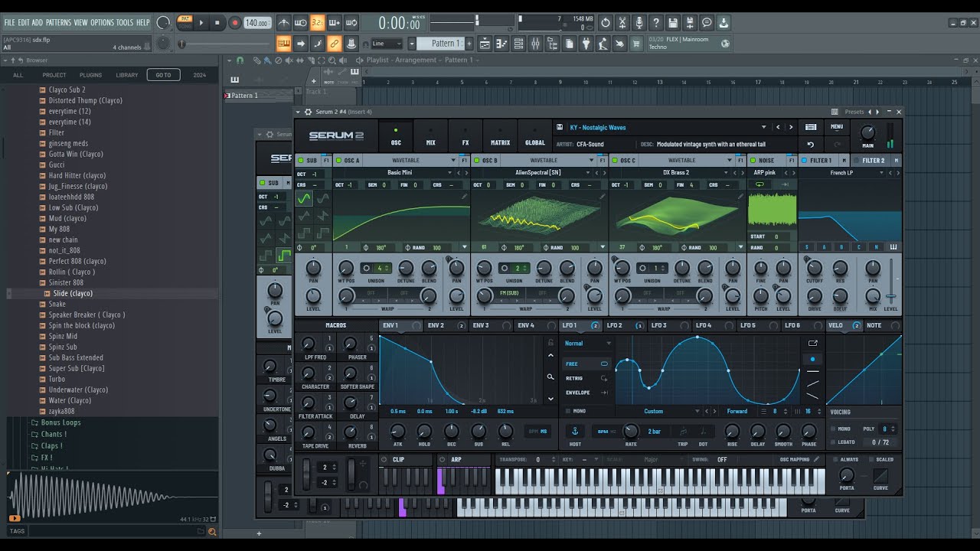Select the LFO RETRIG mode button
Screen dimensions: 980x551
586,378
